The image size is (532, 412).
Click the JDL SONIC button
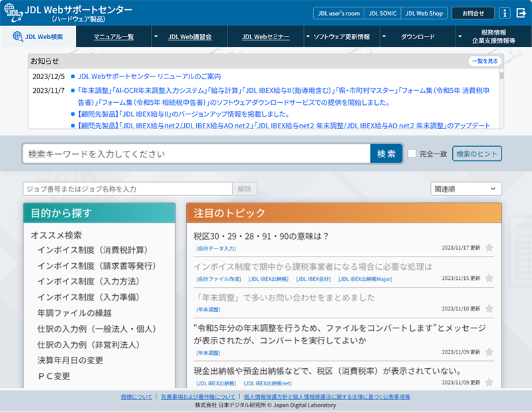(x=382, y=13)
